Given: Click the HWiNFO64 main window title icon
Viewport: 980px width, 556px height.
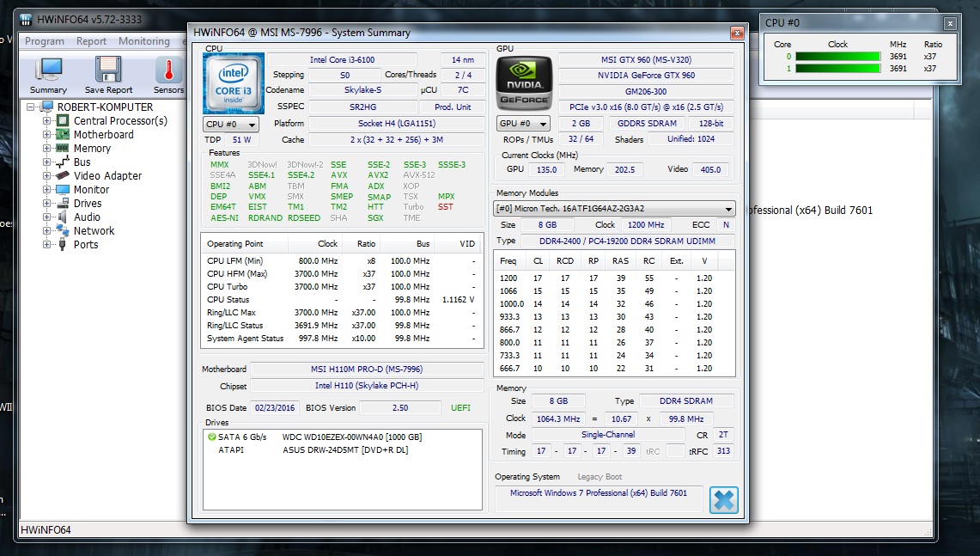Looking at the screenshot, I should pos(26,20).
